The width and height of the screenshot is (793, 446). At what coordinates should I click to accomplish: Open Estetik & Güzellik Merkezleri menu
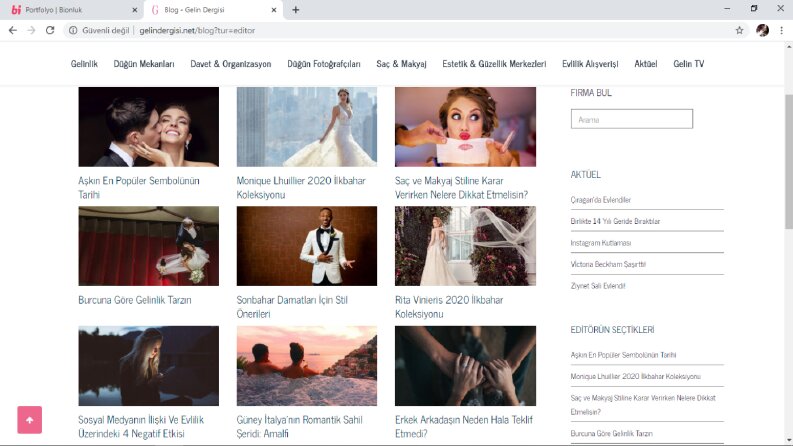click(494, 64)
